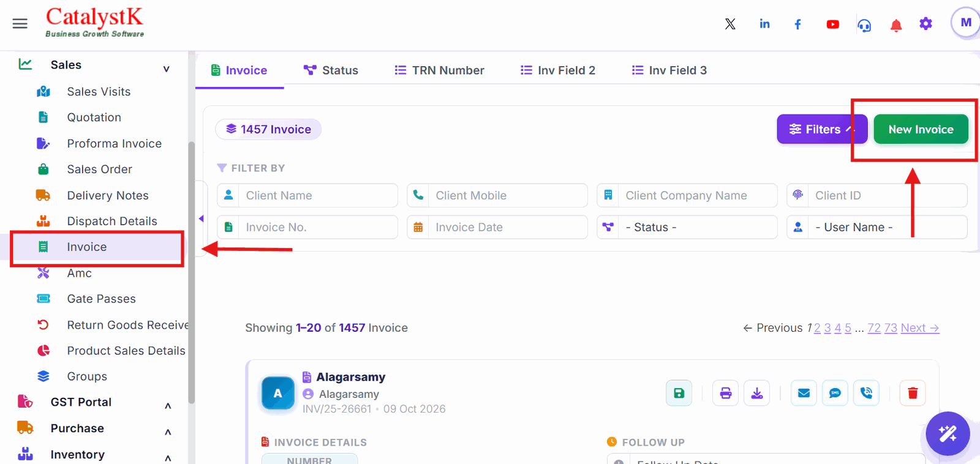The image size is (980, 464).
Task: Save the Alagarsamy invoice
Action: pos(679,393)
